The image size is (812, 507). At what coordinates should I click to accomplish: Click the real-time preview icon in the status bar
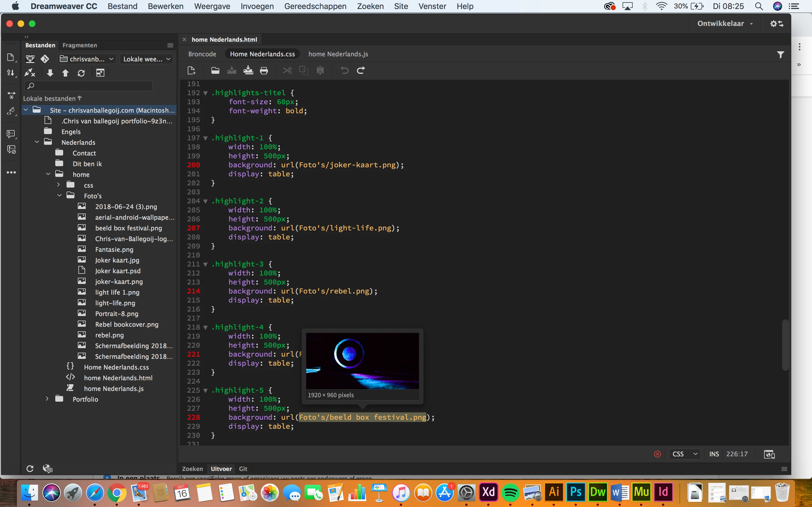point(769,454)
